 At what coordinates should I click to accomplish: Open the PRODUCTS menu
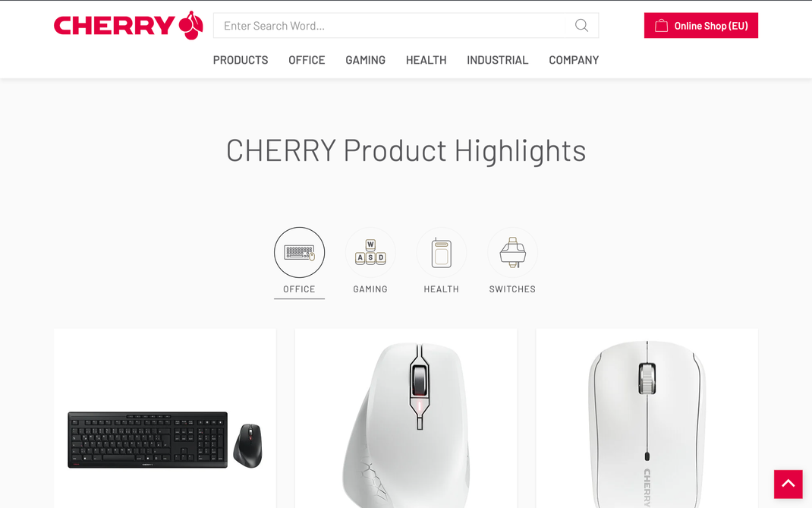[241, 60]
